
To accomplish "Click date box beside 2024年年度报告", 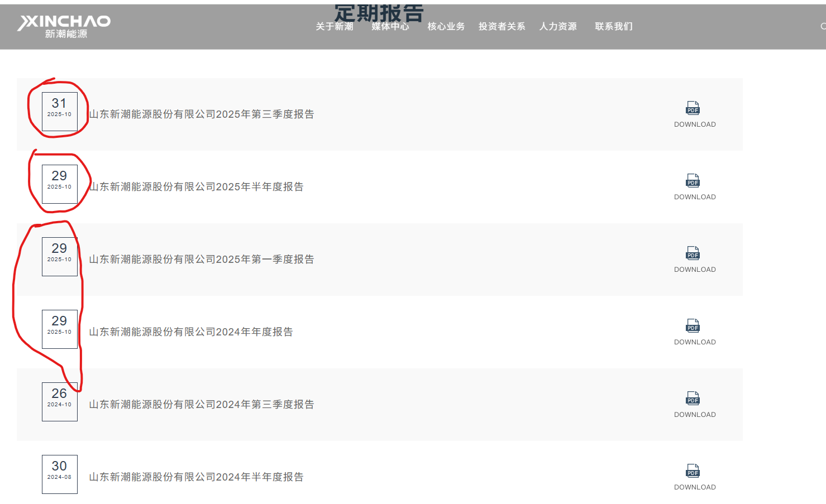I will pos(60,329).
